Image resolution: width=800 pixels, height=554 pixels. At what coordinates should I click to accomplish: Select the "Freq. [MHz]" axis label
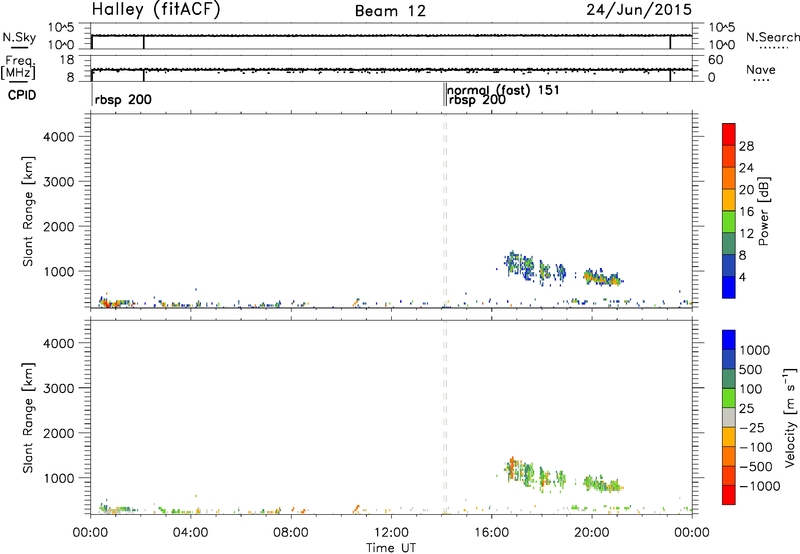[x=19, y=67]
